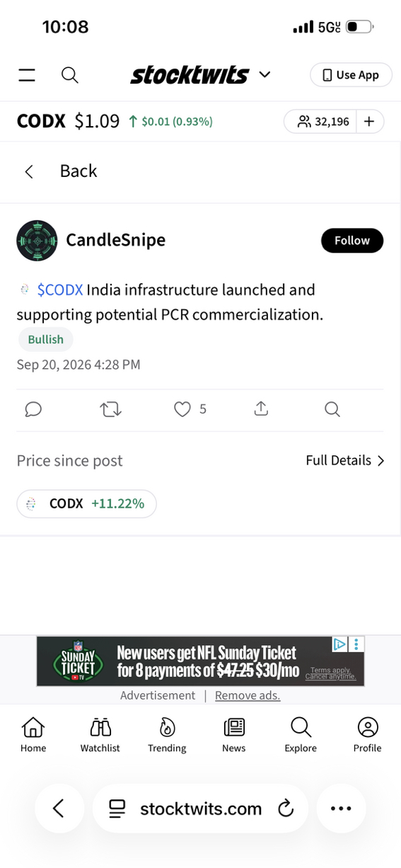The width and height of the screenshot is (401, 868).
Task: Follow CandleSnipe
Action: (352, 241)
